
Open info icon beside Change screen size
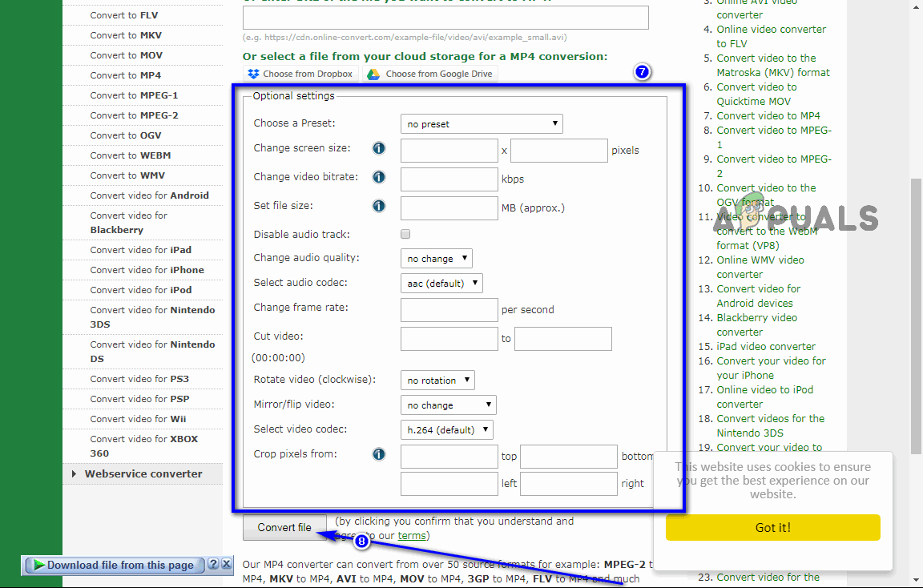pyautogui.click(x=379, y=148)
